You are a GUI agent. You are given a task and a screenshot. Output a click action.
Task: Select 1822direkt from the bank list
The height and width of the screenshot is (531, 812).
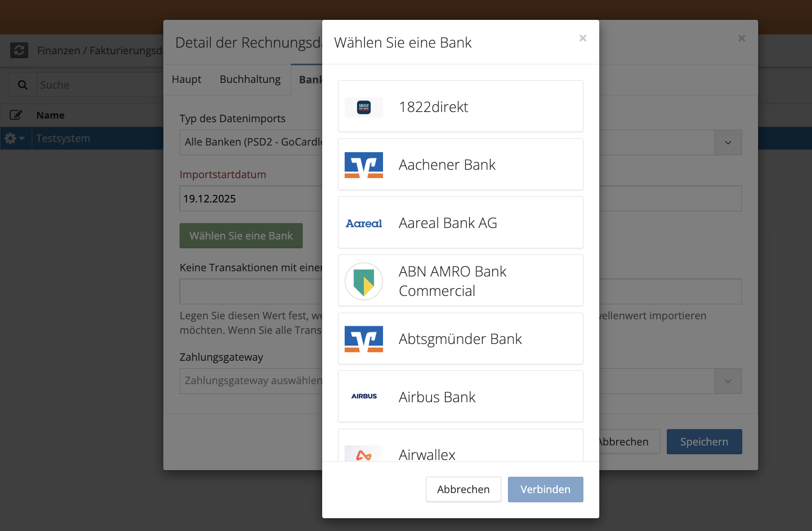tap(461, 106)
